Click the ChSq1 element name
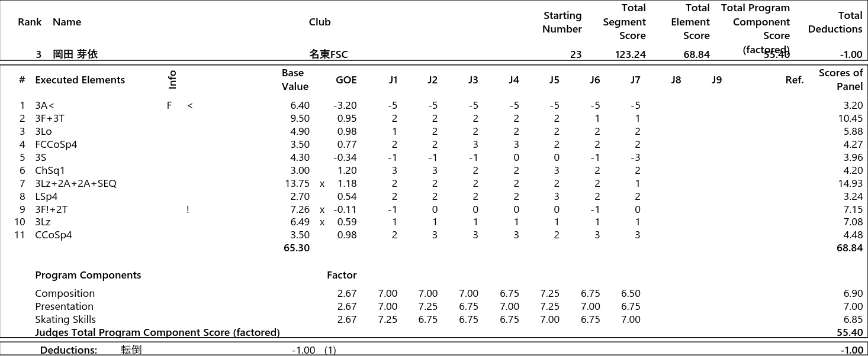868x356 pixels. (x=50, y=170)
